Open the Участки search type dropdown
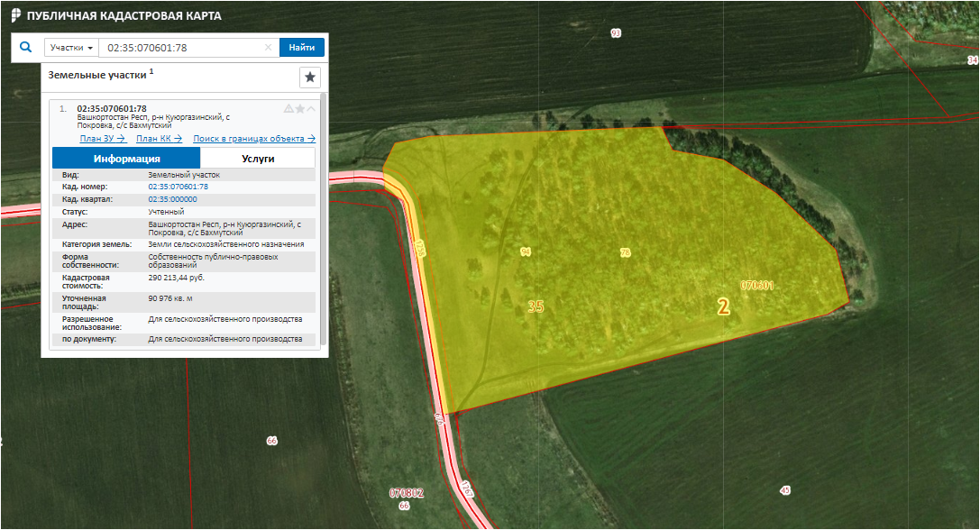The height and width of the screenshot is (530, 980). coord(71,48)
